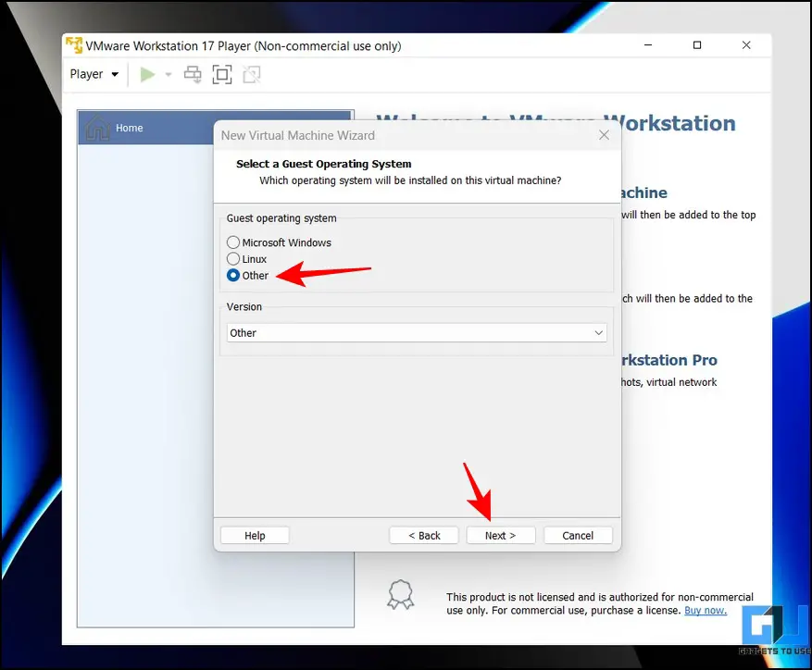Click the license ribbon badge icon

pyautogui.click(x=401, y=594)
